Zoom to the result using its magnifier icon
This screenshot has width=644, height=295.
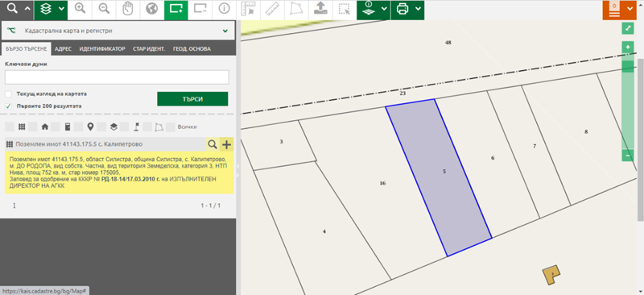[x=213, y=144]
